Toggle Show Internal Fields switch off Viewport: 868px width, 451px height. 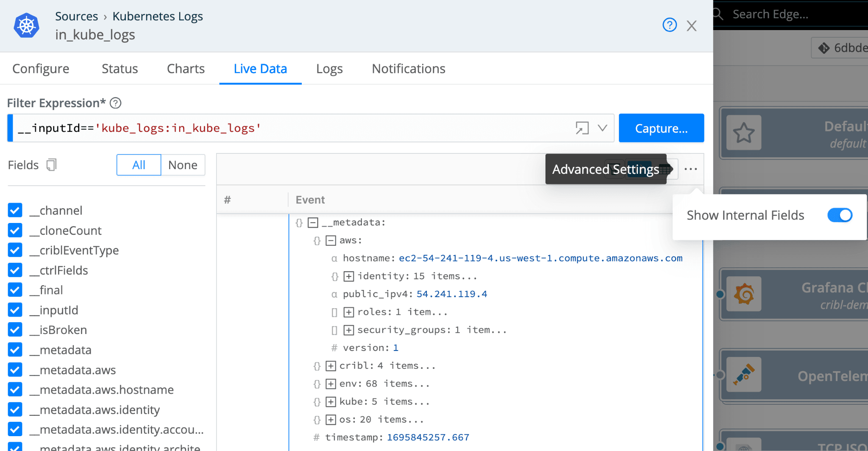click(839, 215)
